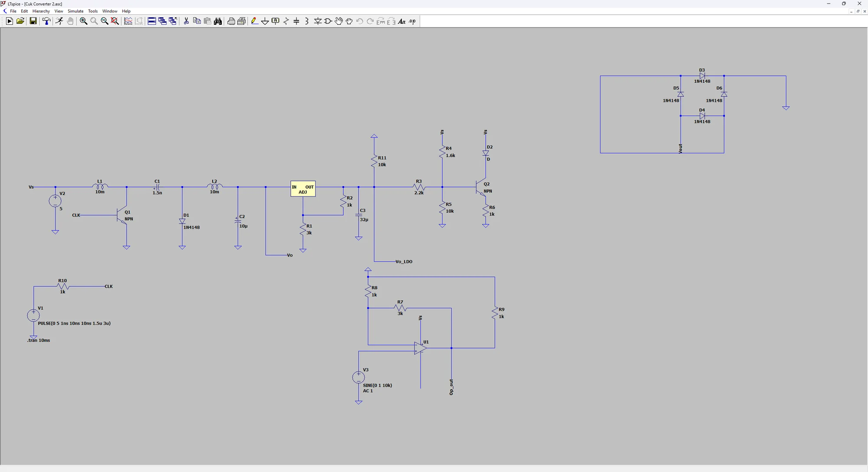Click the Op_out net label
This screenshot has width=868, height=472.
tap(451, 387)
